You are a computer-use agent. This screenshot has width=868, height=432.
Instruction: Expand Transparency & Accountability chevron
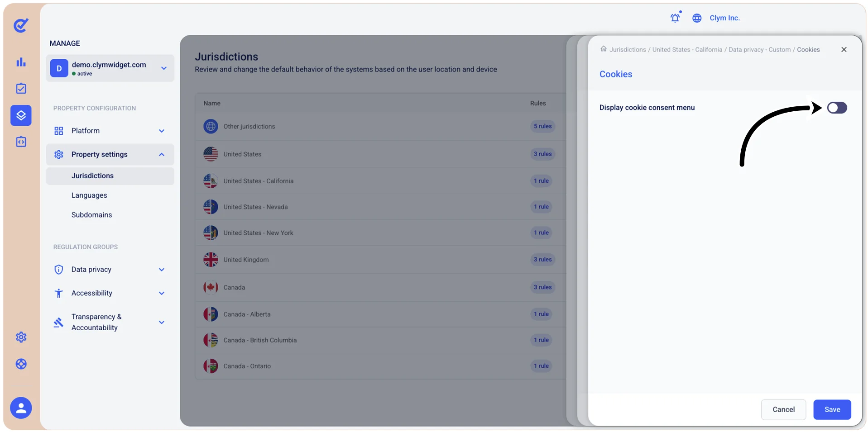coord(162,323)
